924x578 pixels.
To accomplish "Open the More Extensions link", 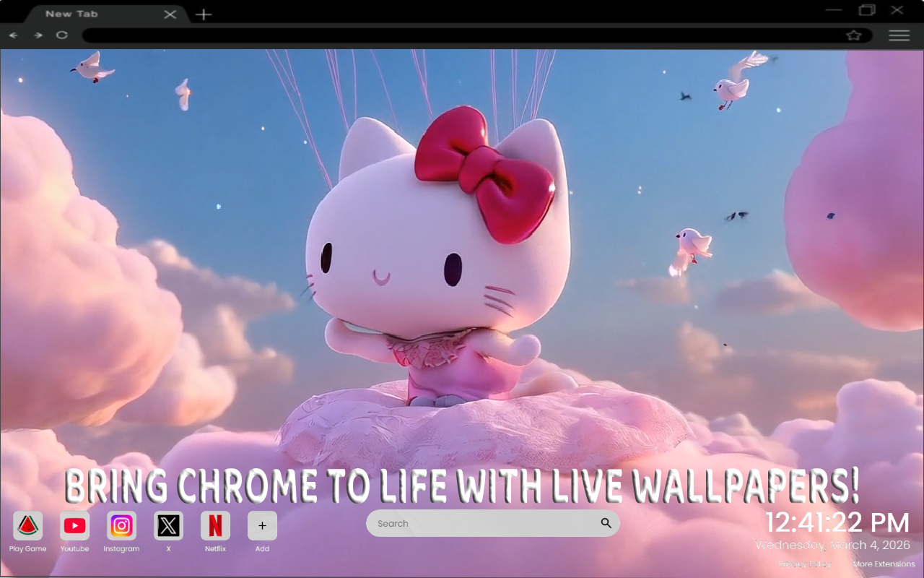I will pos(884,564).
